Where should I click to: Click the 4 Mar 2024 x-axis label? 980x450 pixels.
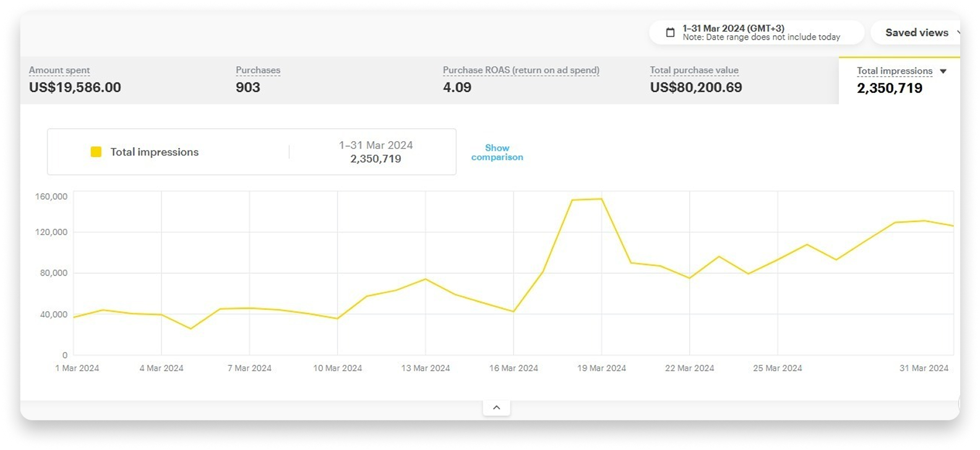click(161, 368)
